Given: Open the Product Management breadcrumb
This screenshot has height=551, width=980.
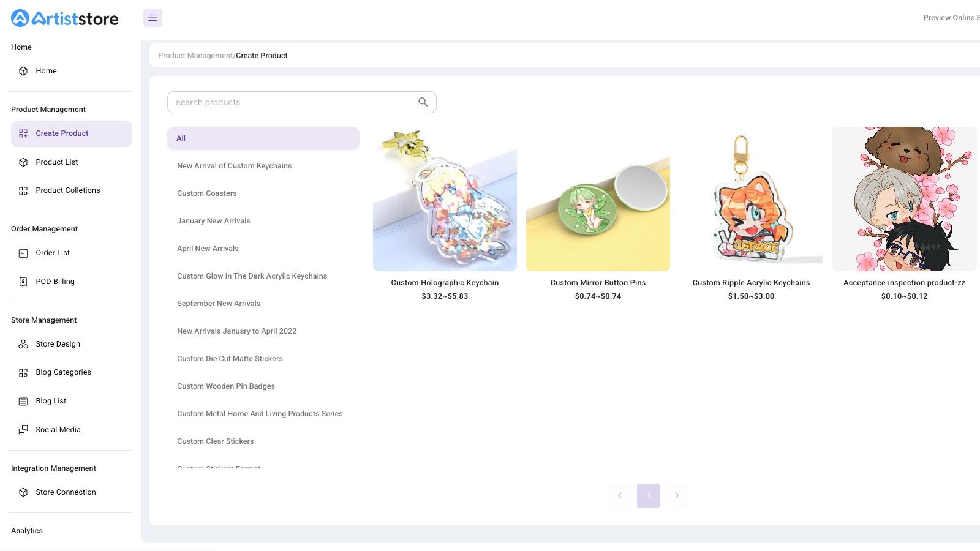Looking at the screenshot, I should [195, 55].
